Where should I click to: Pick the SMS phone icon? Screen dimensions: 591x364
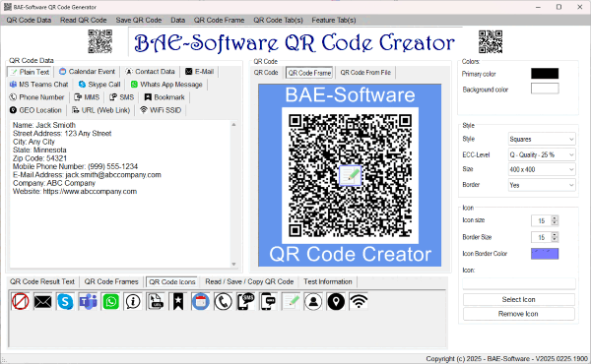(245, 301)
